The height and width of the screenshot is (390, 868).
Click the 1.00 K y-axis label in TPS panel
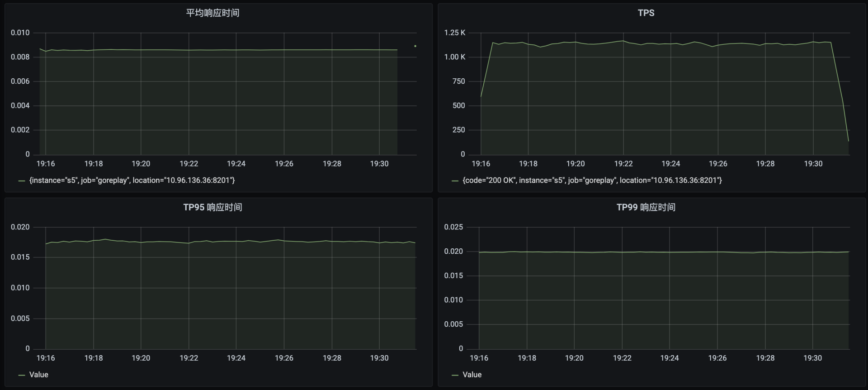tap(455, 57)
